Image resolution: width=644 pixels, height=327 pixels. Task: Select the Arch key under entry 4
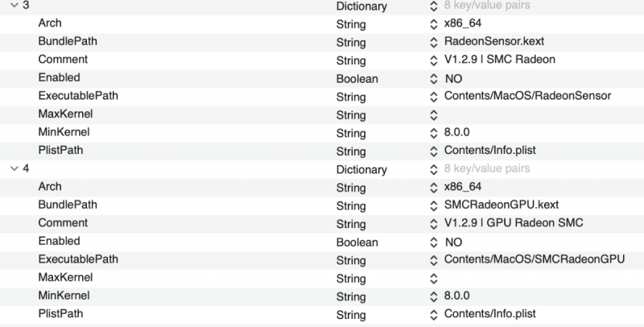(x=52, y=187)
